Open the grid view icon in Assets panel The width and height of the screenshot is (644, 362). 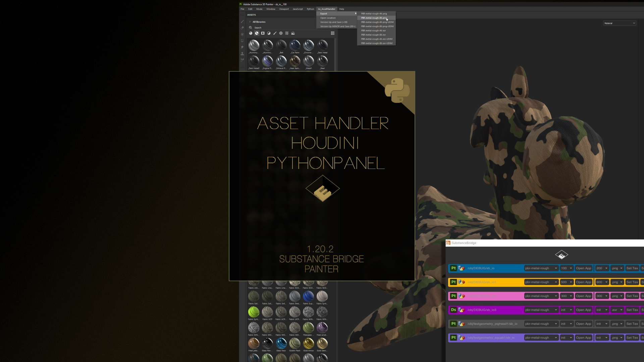(332, 33)
